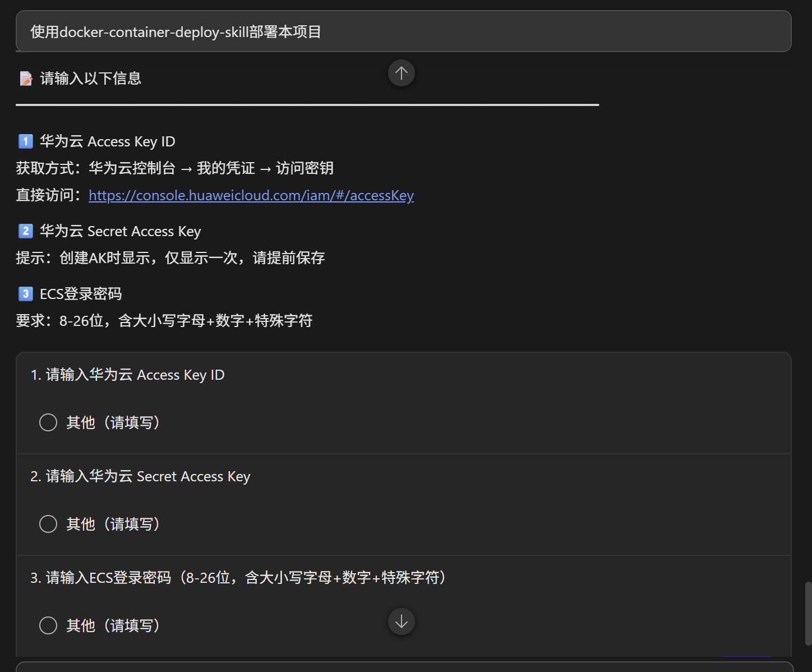Select the radio under Secret Access Key question
The width and height of the screenshot is (812, 672).
pos(48,524)
